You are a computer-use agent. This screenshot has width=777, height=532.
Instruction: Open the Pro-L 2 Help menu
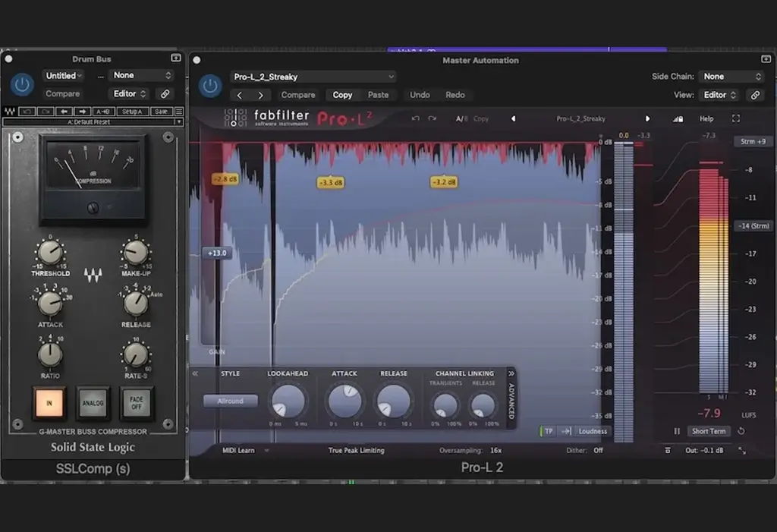click(706, 119)
